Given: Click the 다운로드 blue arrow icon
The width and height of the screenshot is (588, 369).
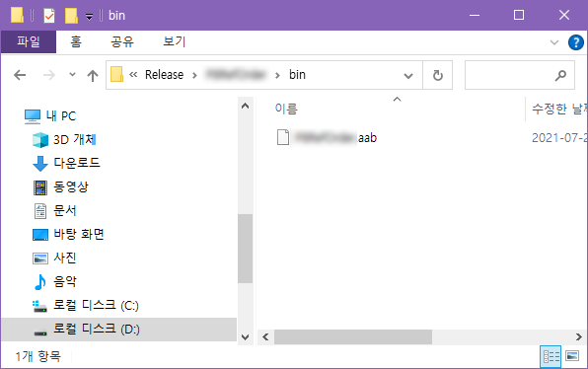Looking at the screenshot, I should (40, 164).
